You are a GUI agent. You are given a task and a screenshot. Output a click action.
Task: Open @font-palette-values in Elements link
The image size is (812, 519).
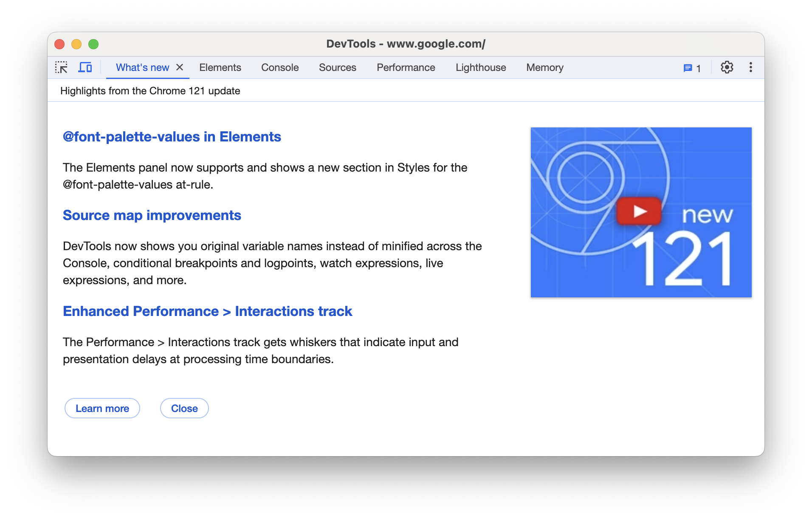point(172,137)
